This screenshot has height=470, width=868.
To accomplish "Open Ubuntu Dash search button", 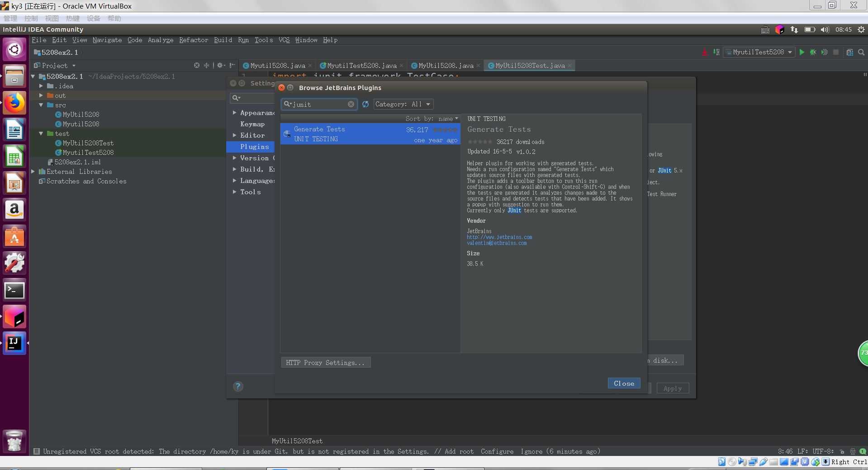I will (14, 49).
